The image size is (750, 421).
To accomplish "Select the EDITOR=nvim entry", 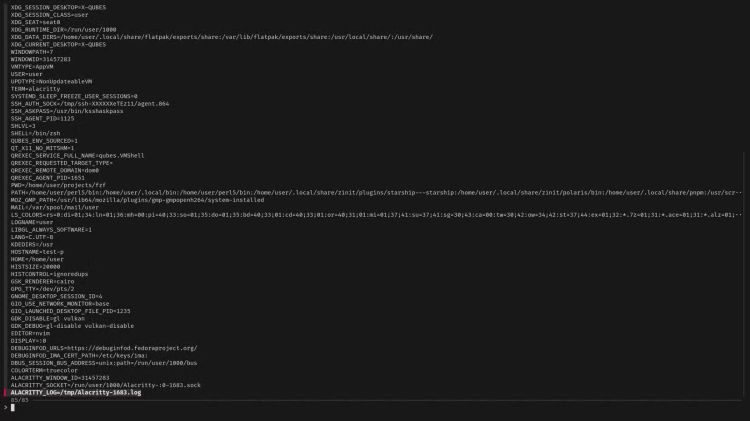I will click(x=31, y=333).
